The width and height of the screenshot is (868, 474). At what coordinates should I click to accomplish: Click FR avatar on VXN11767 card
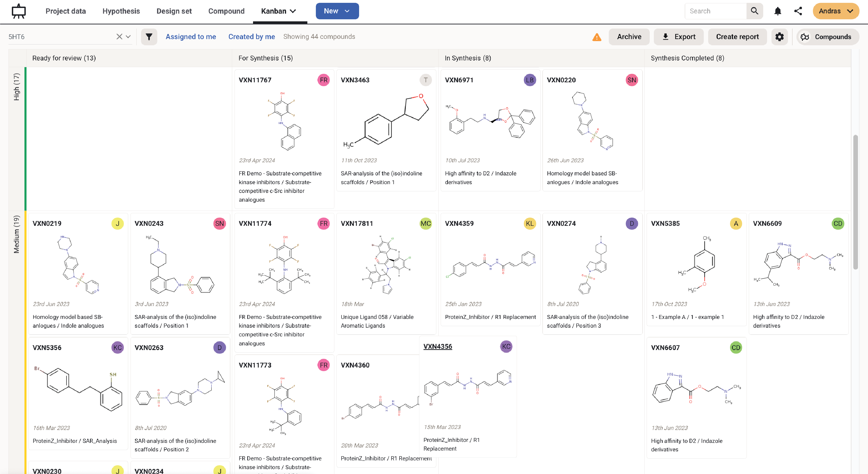click(x=324, y=80)
